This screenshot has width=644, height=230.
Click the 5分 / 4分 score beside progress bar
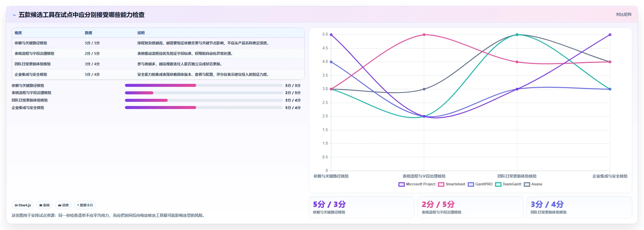click(x=293, y=108)
